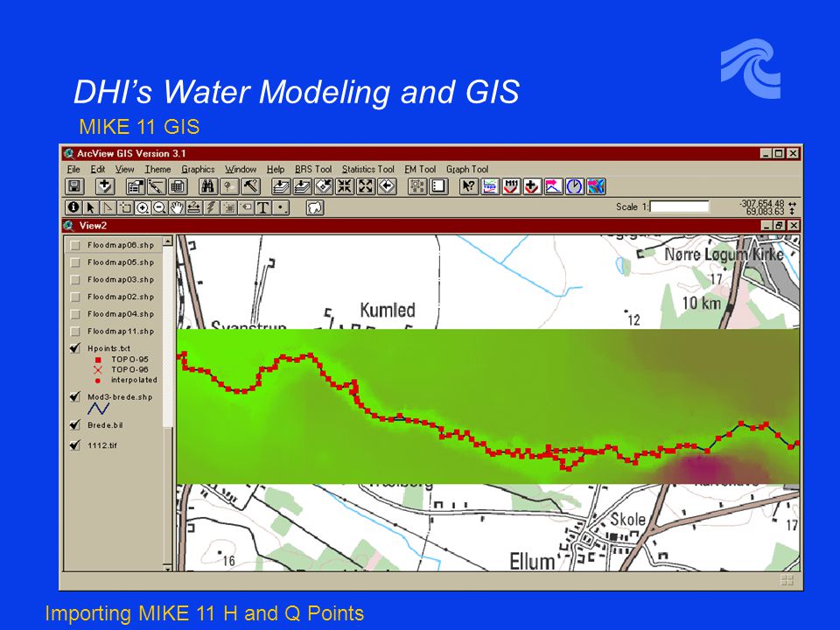Click Zoom to Full Extent icon
Image resolution: width=840 pixels, height=630 pixels.
[x=281, y=186]
